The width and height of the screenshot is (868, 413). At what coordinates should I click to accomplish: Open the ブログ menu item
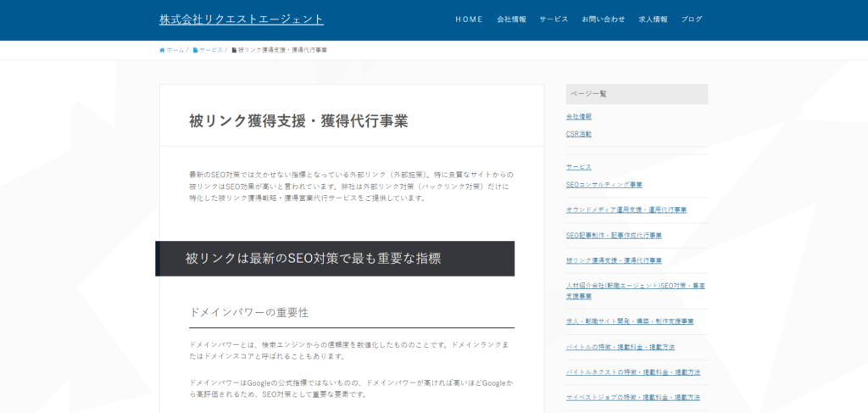pyautogui.click(x=692, y=20)
